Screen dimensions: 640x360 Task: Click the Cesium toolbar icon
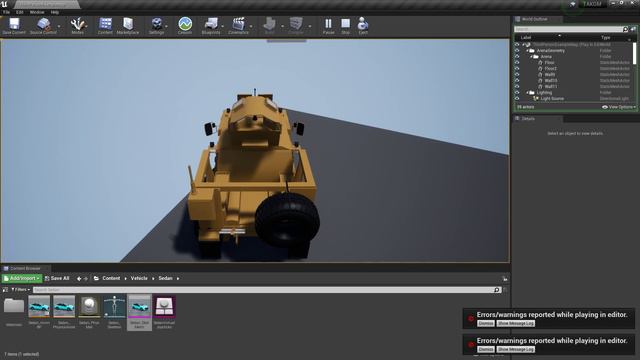185,24
